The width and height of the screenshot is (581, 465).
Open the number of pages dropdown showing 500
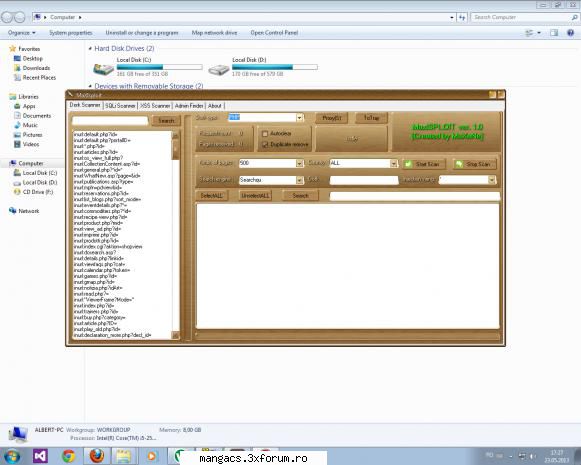tap(299, 163)
